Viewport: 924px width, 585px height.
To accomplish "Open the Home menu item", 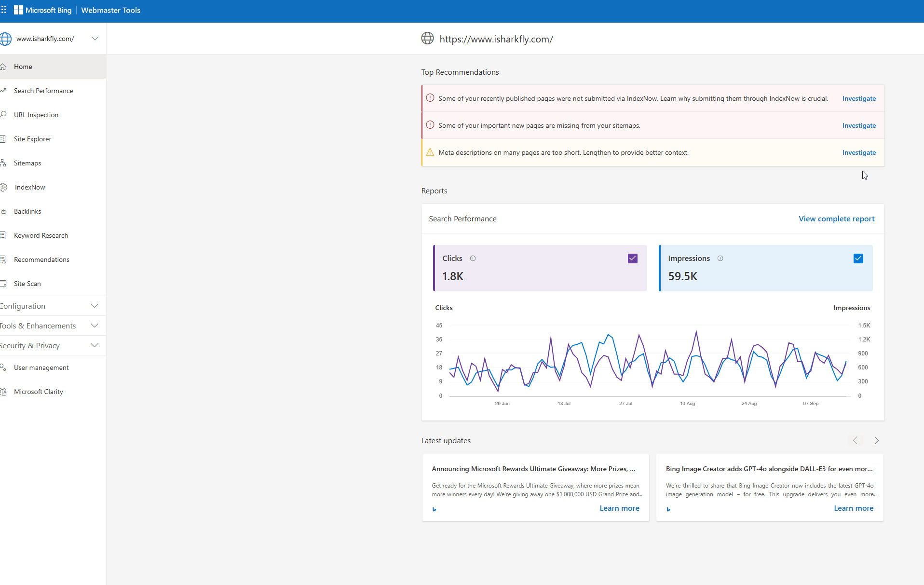I will (53, 67).
